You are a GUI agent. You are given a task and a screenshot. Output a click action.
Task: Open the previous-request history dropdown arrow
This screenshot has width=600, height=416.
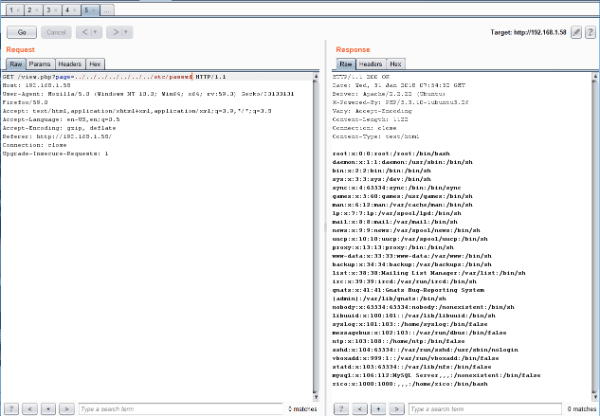(96, 32)
